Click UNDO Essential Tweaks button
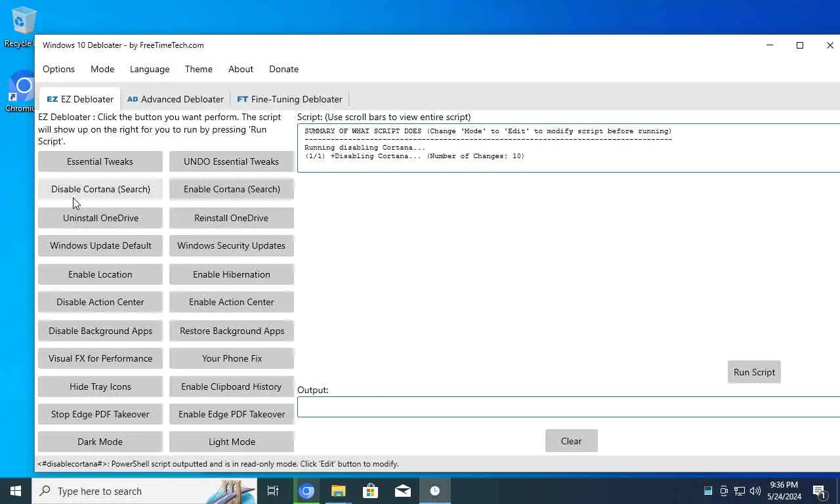 (231, 161)
